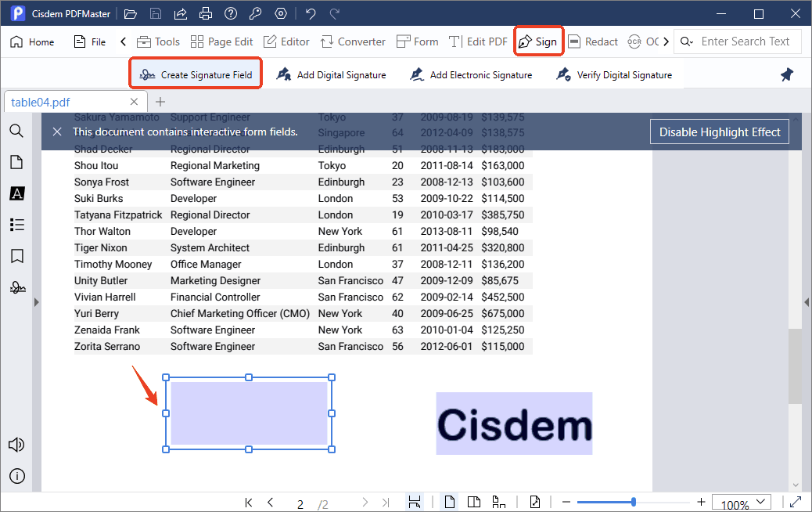Open the signatures panel in left sidebar
This screenshot has height=512, width=812.
click(x=16, y=287)
